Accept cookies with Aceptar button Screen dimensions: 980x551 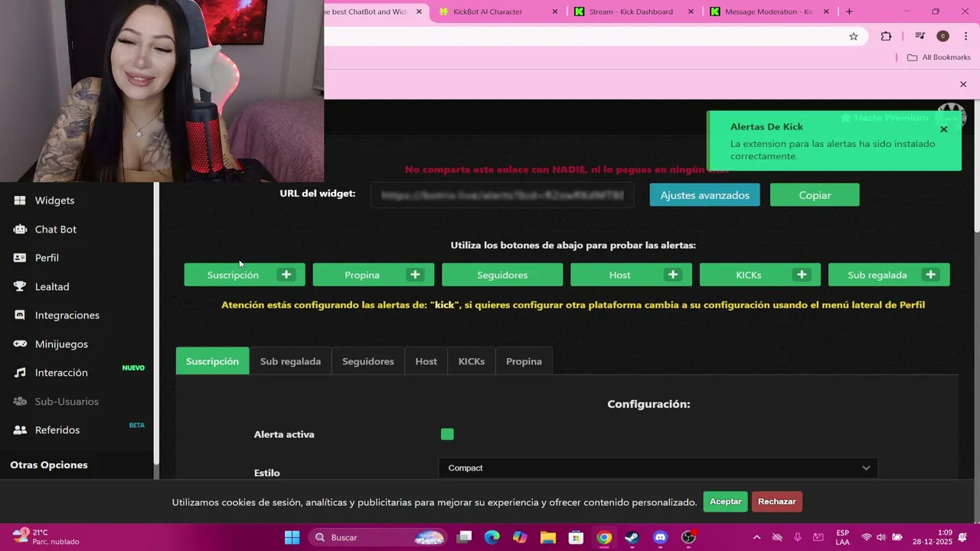[725, 501]
